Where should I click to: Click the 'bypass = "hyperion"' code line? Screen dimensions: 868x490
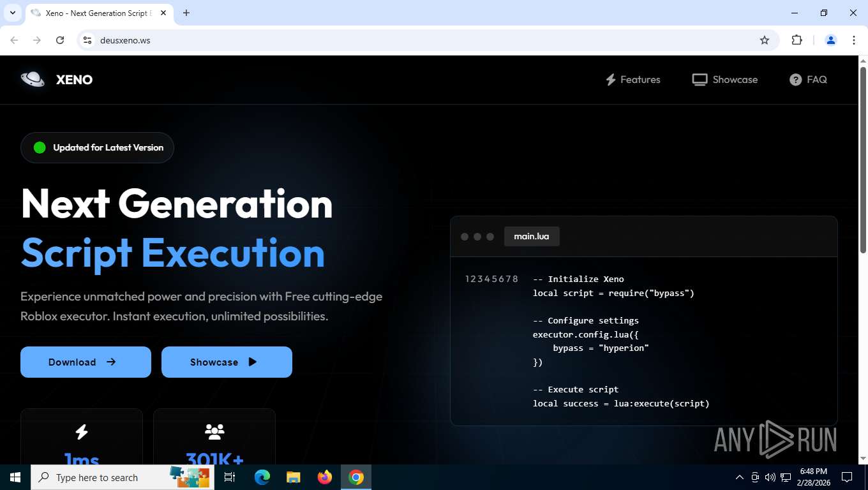pos(601,348)
